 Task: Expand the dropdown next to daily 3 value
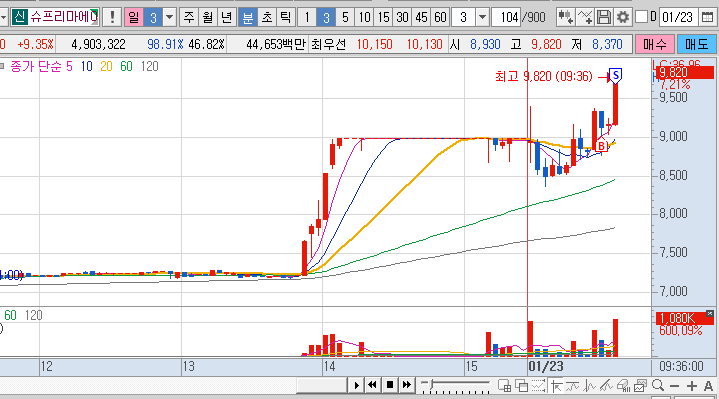tap(169, 17)
